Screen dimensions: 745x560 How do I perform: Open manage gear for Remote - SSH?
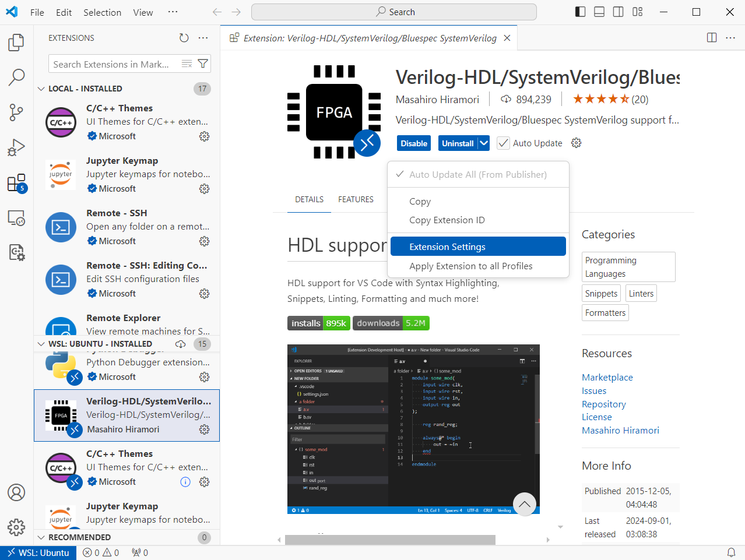click(x=204, y=241)
